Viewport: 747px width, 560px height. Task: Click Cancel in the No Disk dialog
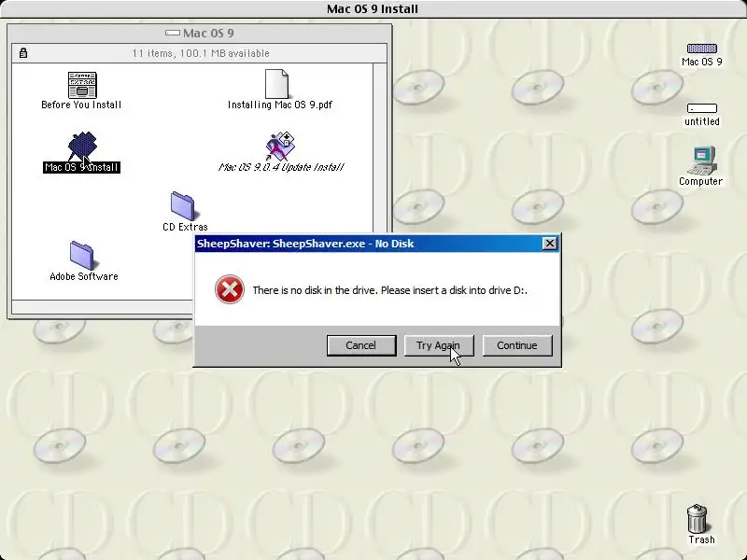tap(361, 345)
